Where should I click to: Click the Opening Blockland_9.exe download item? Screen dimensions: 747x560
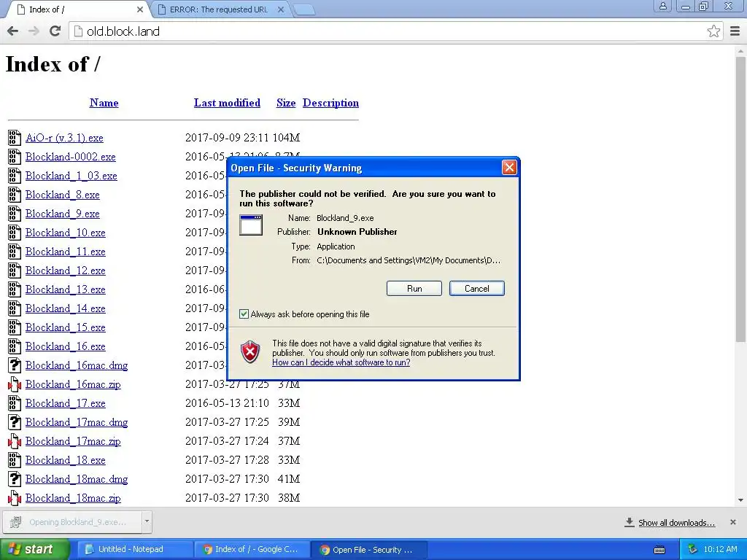[x=71, y=522]
